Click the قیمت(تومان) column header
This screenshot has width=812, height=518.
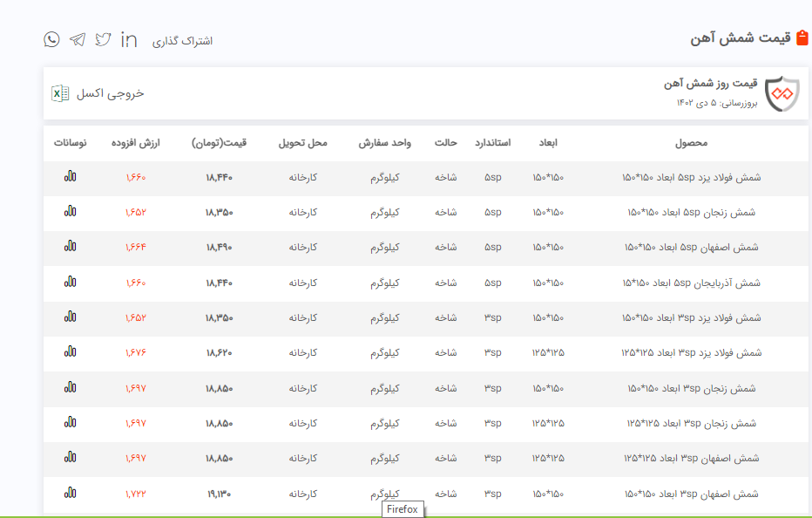pos(220,142)
